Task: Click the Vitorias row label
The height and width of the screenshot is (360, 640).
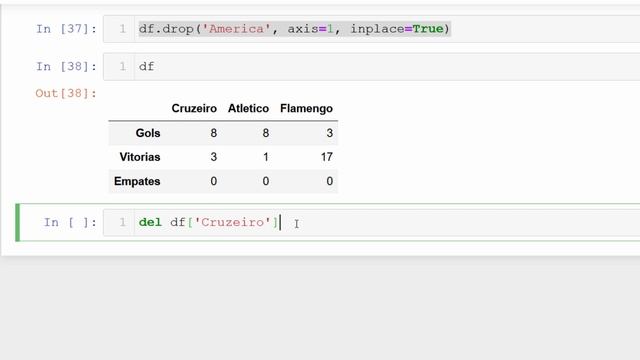Action: click(x=140, y=157)
